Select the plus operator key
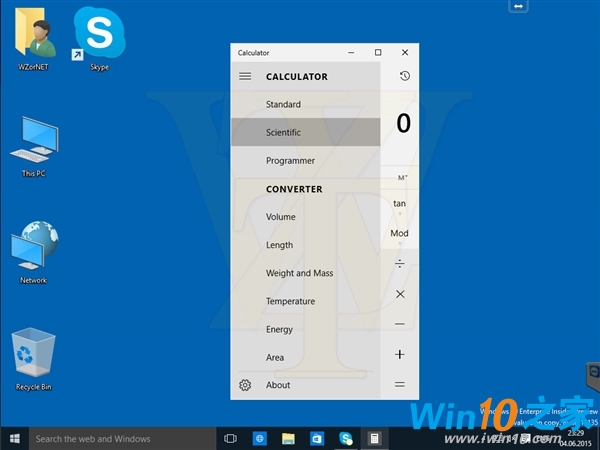This screenshot has width=600, height=450. coord(400,354)
